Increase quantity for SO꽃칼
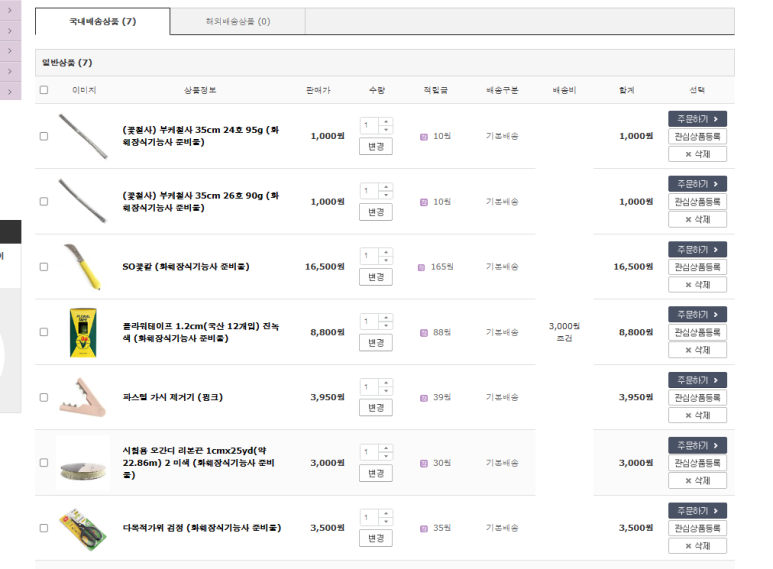Screen dimensions: 773x569 [x=386, y=252]
